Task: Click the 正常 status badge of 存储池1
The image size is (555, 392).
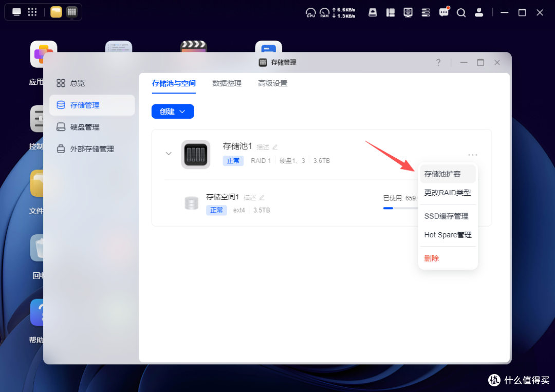Action: pos(233,161)
